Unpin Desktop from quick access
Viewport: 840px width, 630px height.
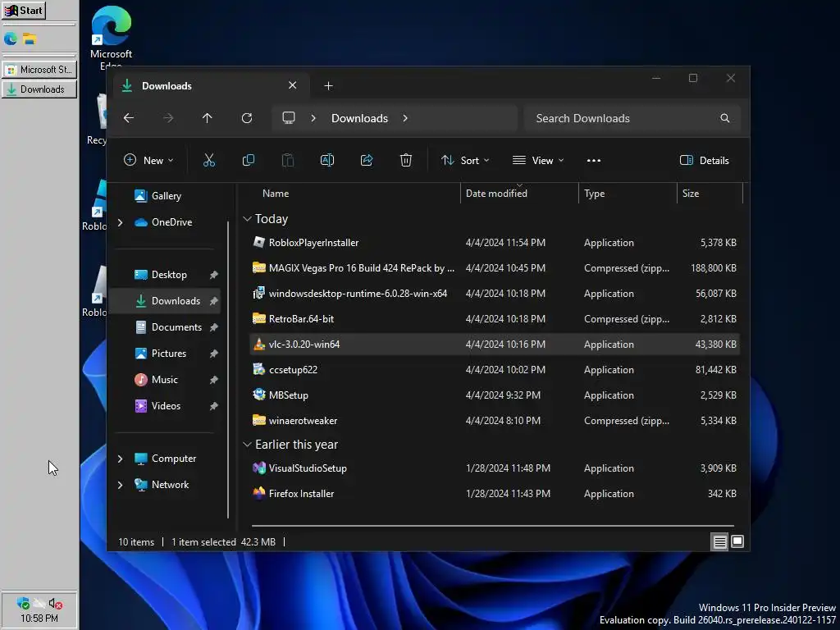[x=214, y=275]
